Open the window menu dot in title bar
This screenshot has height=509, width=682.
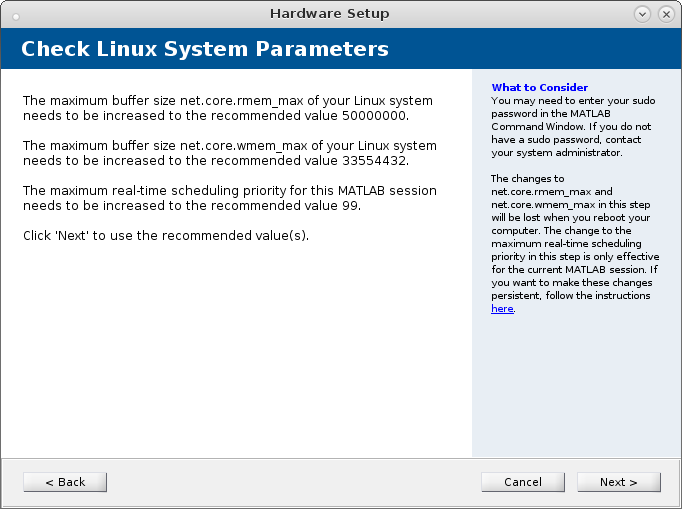click(16, 15)
